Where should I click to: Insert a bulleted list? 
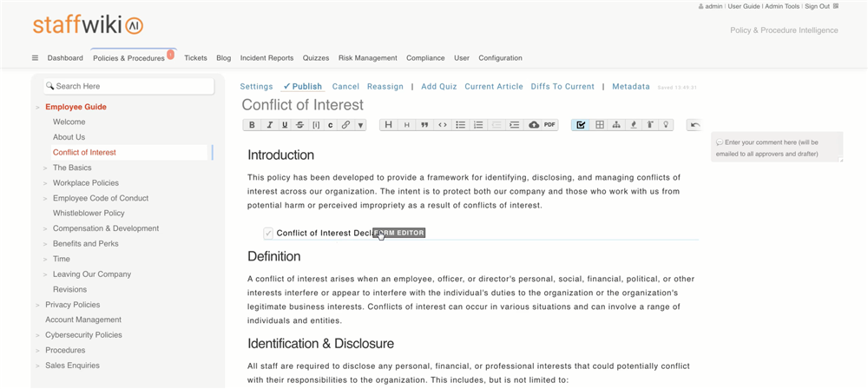[x=461, y=125]
